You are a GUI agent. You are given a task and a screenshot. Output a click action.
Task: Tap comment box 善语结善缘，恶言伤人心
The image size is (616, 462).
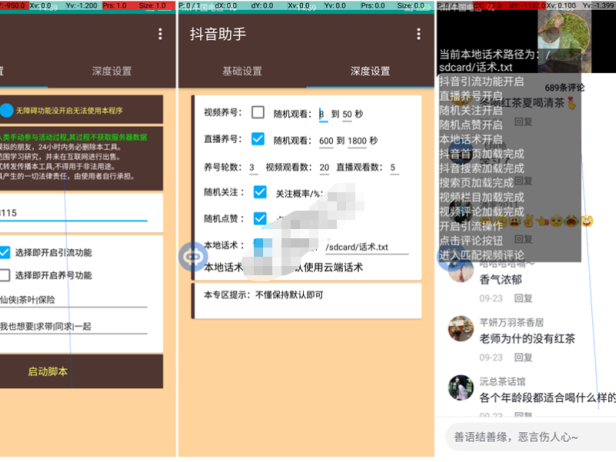click(531, 437)
